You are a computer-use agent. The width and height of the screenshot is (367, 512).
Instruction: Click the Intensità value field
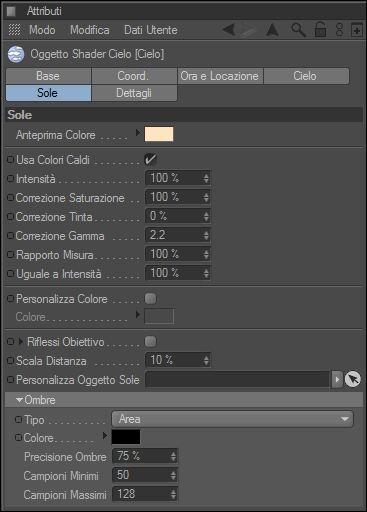pos(178,178)
